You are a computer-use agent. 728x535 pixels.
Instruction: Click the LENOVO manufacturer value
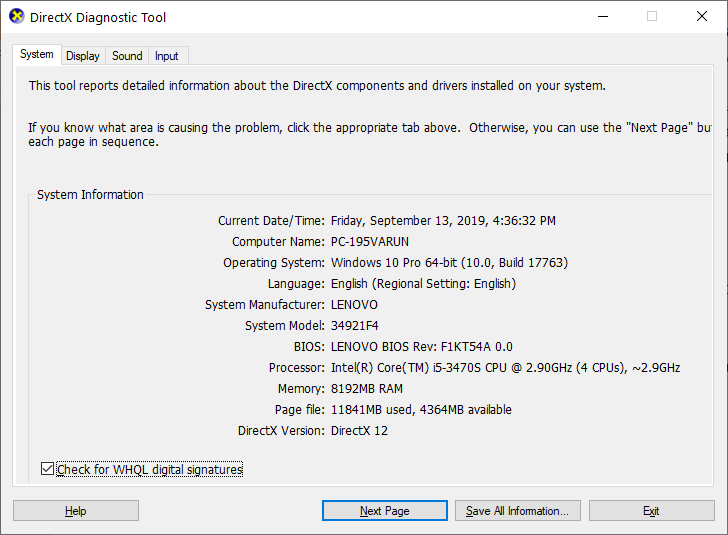tap(354, 305)
